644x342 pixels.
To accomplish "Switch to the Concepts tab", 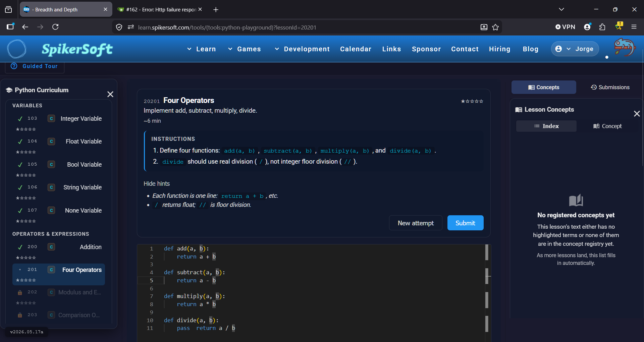I will (x=544, y=87).
